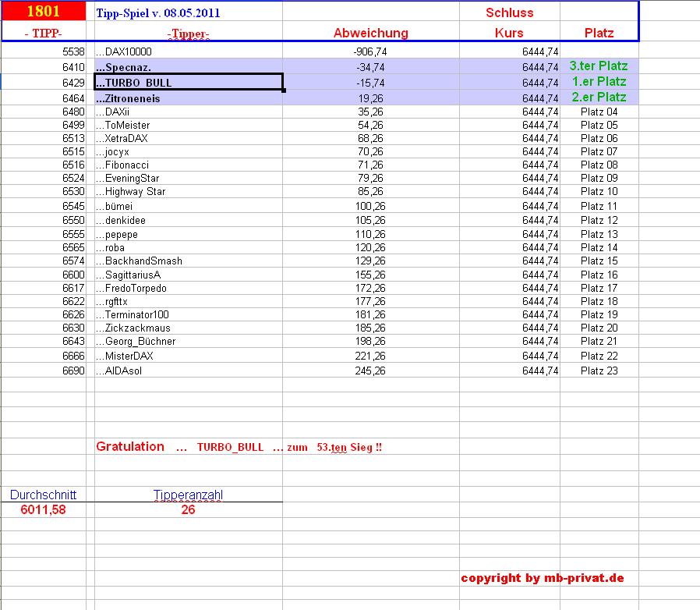This screenshot has height=610, width=700.
Task: Select tip value 6600
Action: point(73,275)
